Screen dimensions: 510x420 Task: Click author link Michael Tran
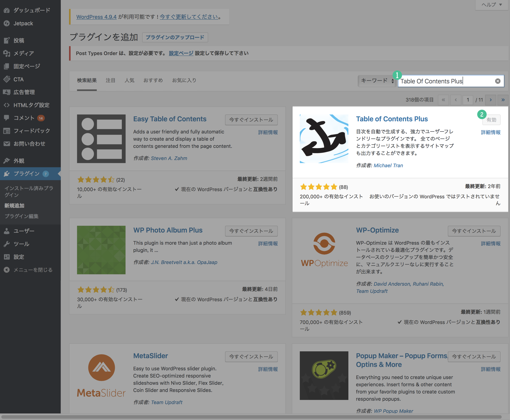click(x=388, y=165)
